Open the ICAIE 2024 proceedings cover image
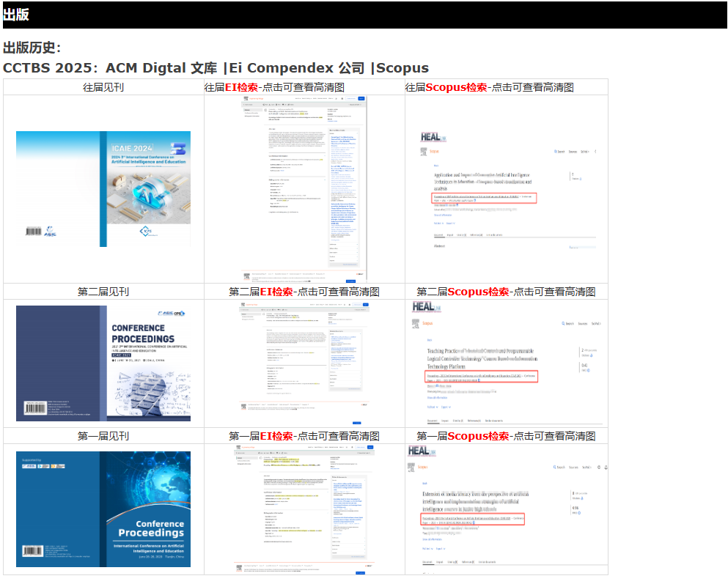This screenshot has width=728, height=584. 103,189
